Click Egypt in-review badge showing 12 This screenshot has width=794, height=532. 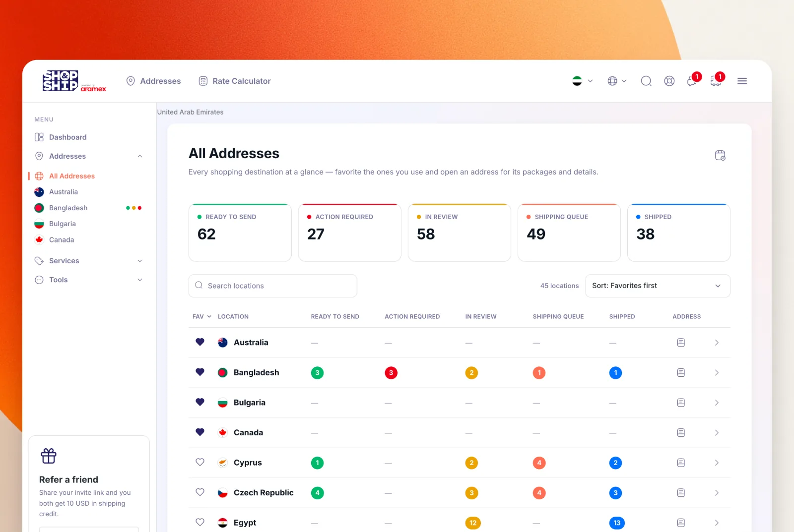[x=473, y=523]
